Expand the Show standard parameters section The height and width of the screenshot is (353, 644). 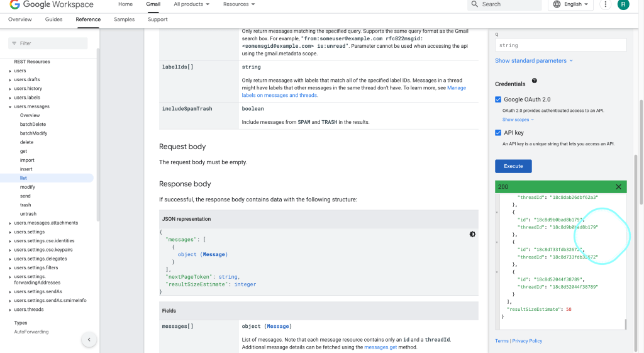[534, 61]
